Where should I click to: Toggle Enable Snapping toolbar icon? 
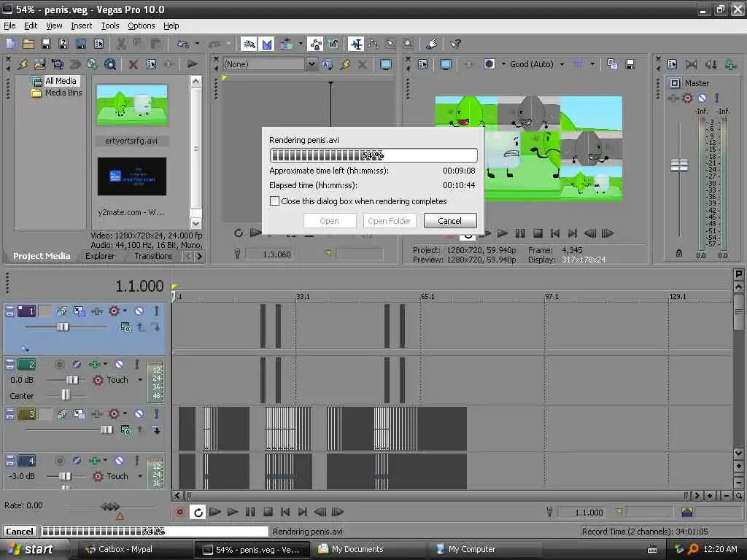(x=249, y=44)
